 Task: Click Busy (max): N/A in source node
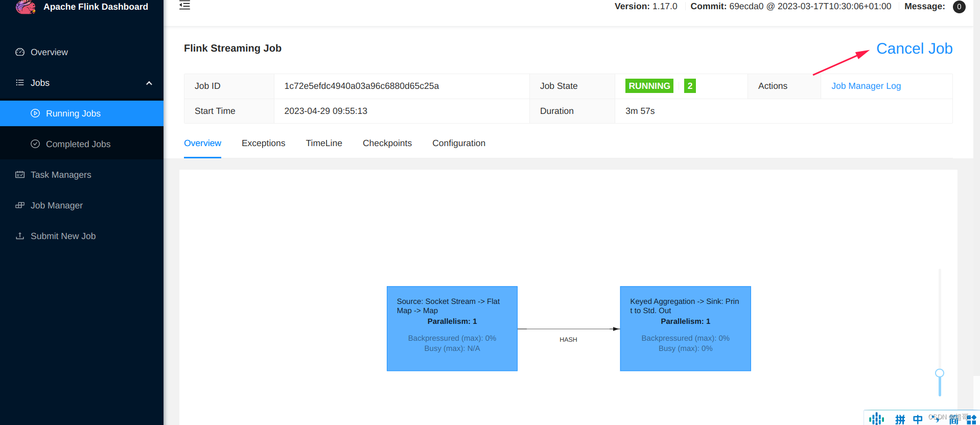452,348
